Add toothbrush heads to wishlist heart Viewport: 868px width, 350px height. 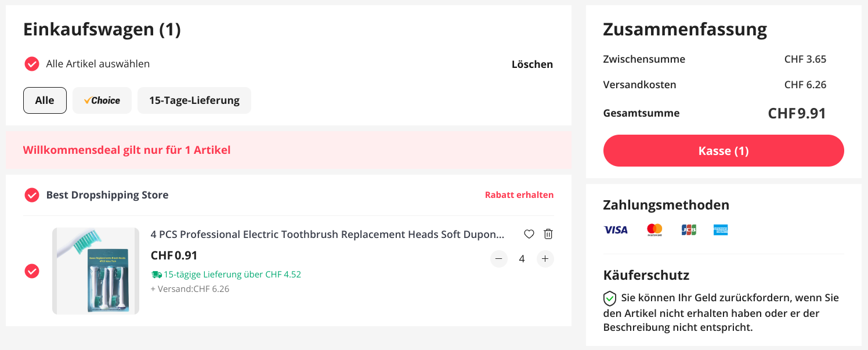coord(529,234)
